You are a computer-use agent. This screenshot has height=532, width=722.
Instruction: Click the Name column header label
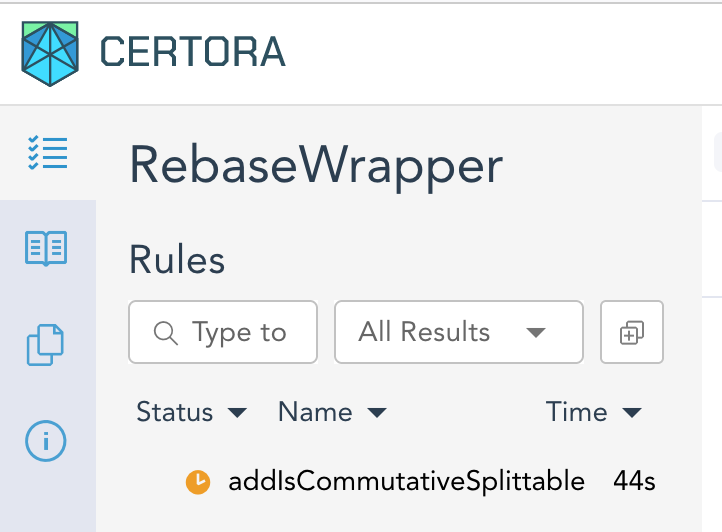coord(315,412)
